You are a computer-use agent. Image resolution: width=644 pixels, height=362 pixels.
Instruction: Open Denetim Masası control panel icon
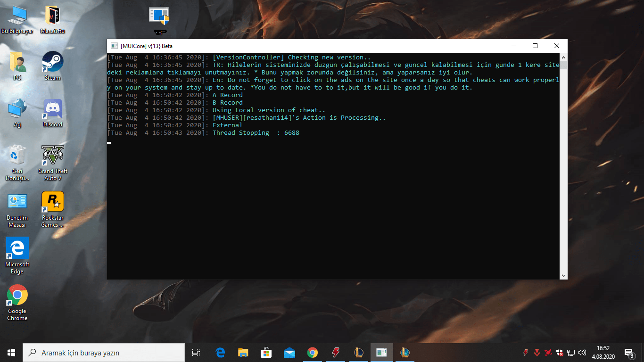[17, 210]
